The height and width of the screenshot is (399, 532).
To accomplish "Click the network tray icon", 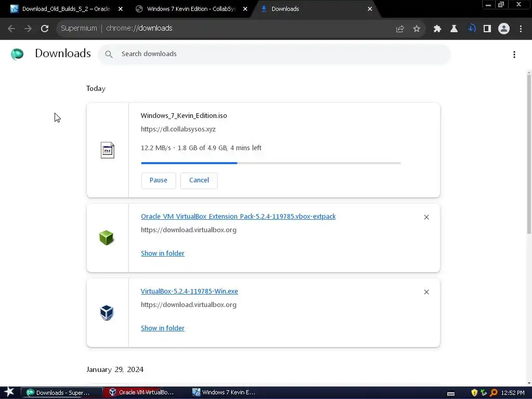I will click(x=484, y=393).
